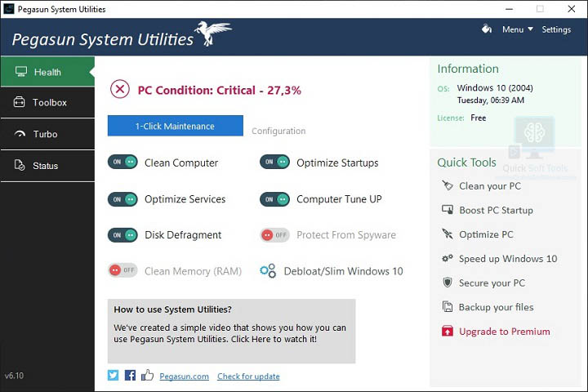588x392 pixels.
Task: Switch off Disk Defragment toggle
Action: tap(122, 235)
